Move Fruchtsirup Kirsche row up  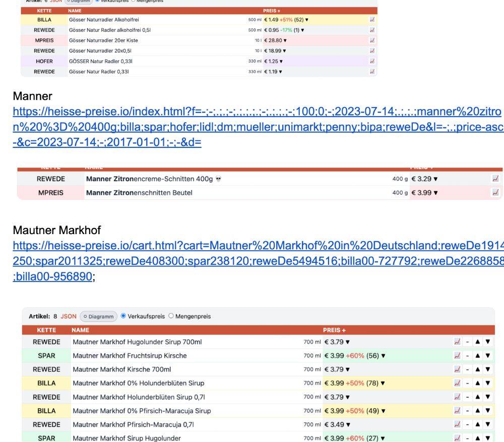478,355
